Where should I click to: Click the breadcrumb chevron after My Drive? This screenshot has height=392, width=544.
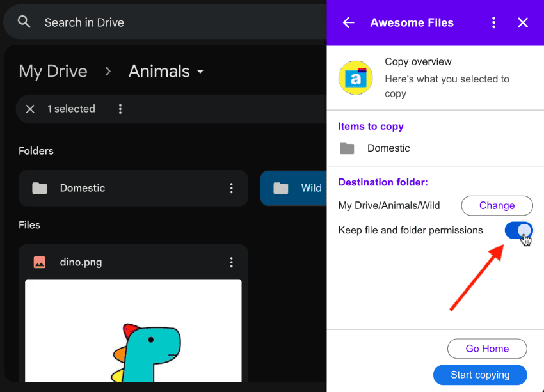click(108, 72)
